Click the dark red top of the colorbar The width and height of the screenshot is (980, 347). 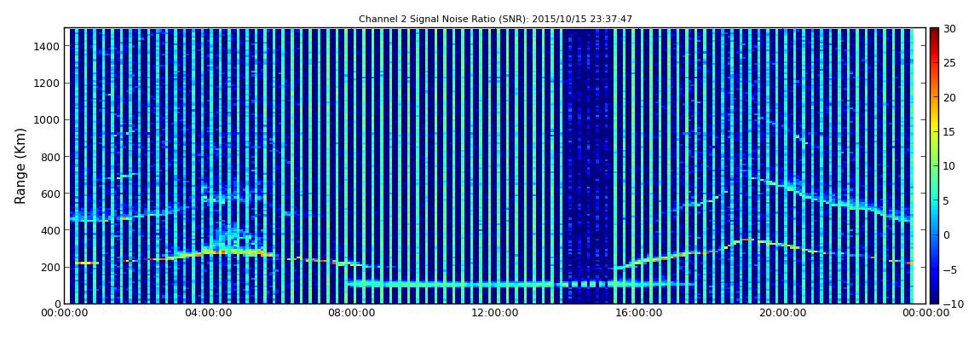click(934, 33)
